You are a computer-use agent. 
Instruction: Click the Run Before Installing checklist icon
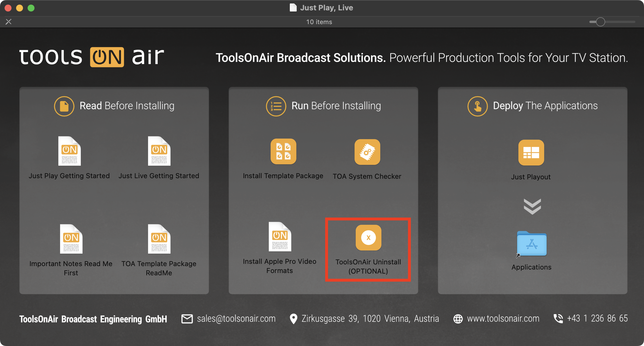(276, 106)
